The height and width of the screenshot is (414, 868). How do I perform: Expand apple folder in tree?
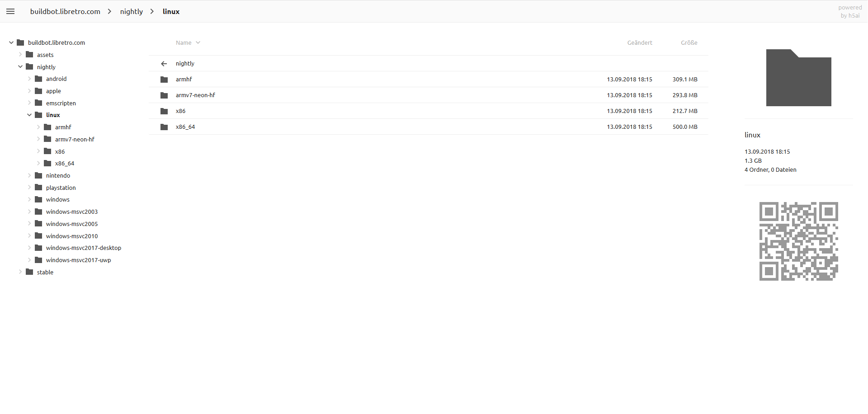point(29,90)
